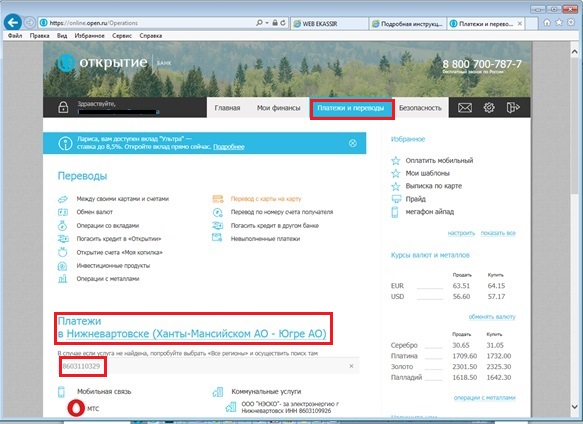Click the address bar refresh icon
Image resolution: width=583 pixels, height=424 pixels.
283,23
